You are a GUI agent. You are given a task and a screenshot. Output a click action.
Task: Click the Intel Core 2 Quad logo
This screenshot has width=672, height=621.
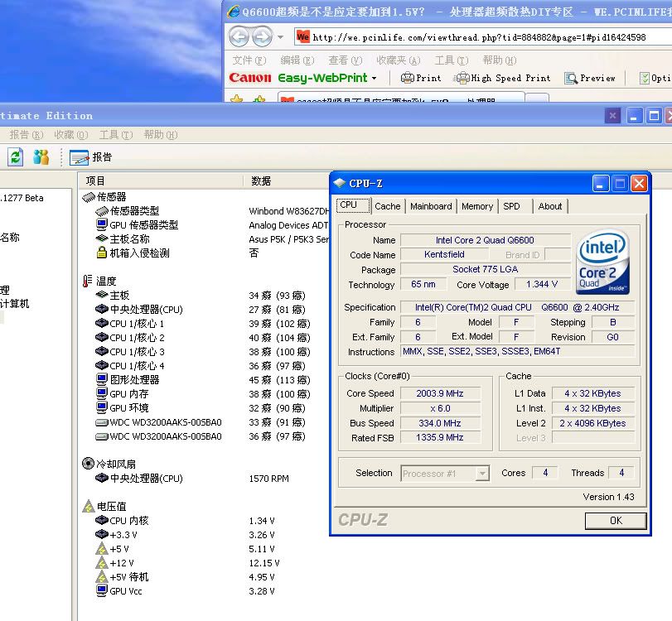pyautogui.click(x=602, y=262)
